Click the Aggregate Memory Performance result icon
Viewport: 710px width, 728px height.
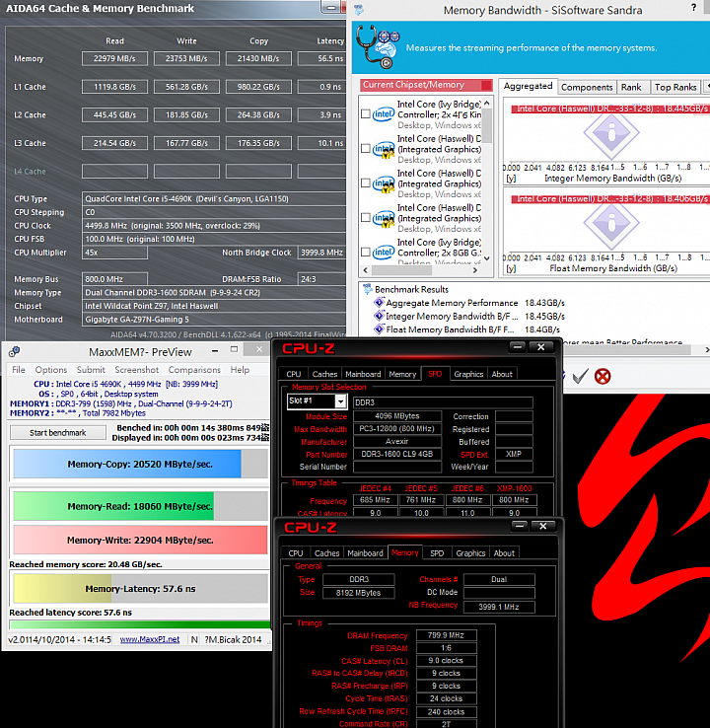click(x=379, y=303)
